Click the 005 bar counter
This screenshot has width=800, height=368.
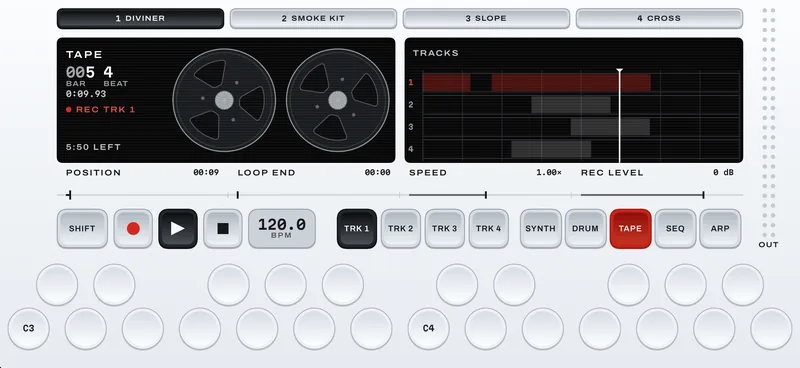point(80,72)
